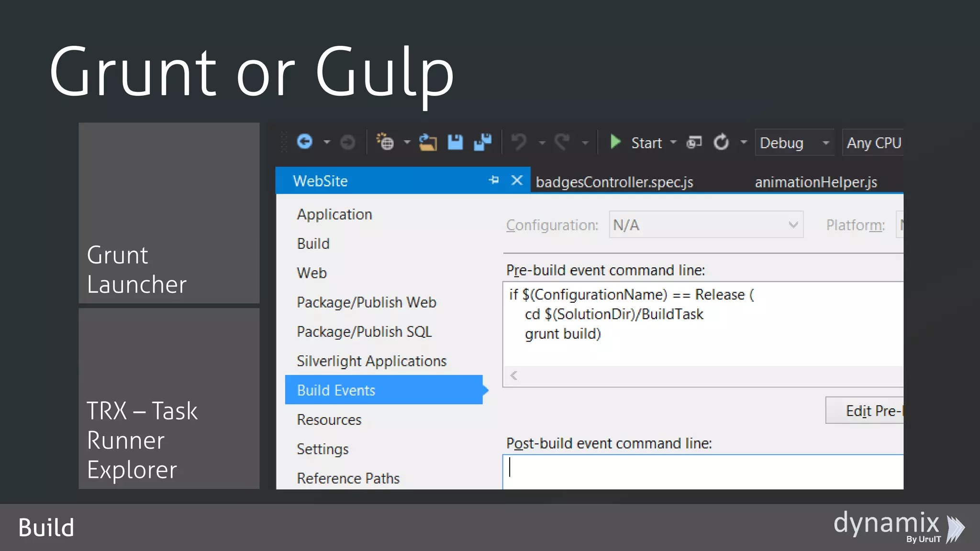Open the Start button dropdown arrow

673,143
